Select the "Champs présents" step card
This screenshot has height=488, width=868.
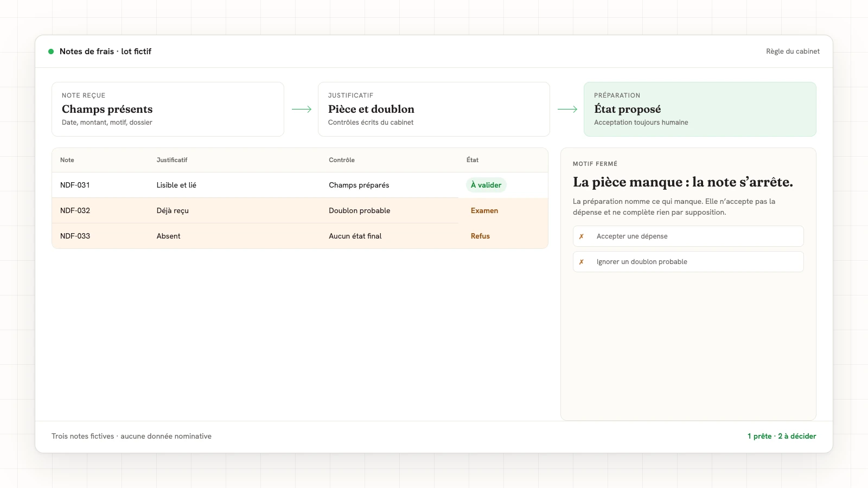[x=168, y=109]
